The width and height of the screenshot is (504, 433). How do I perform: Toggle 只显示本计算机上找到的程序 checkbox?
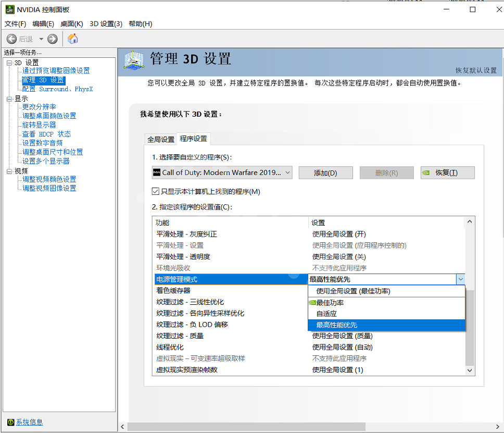point(156,191)
